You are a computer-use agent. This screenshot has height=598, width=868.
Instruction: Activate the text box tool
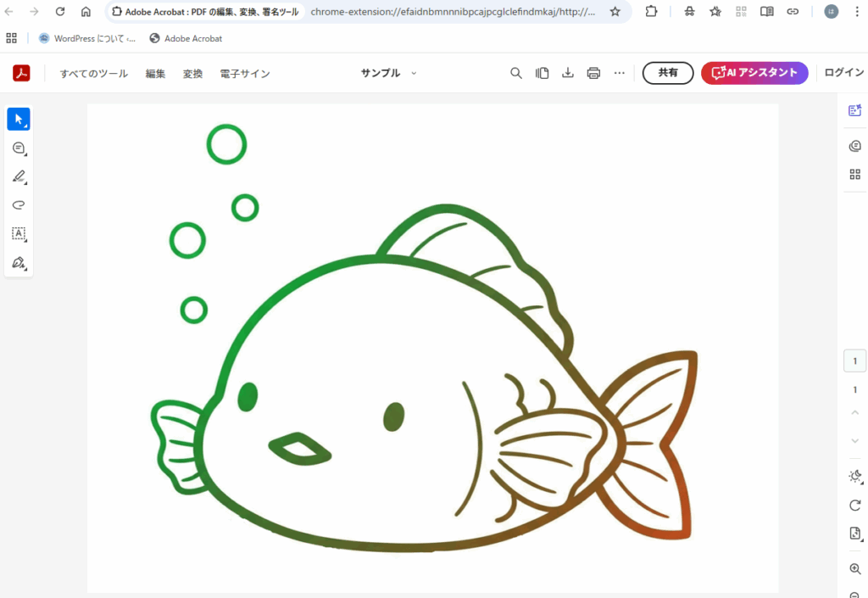pyautogui.click(x=19, y=233)
